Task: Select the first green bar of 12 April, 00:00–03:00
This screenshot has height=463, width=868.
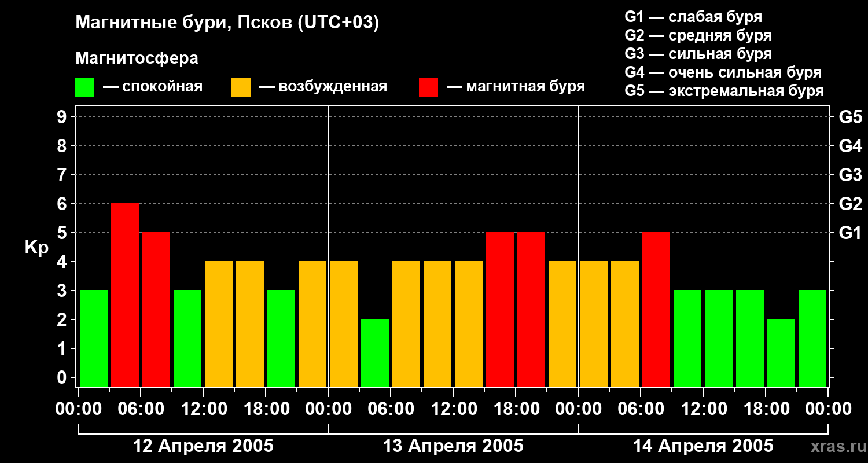Action: pos(94,338)
